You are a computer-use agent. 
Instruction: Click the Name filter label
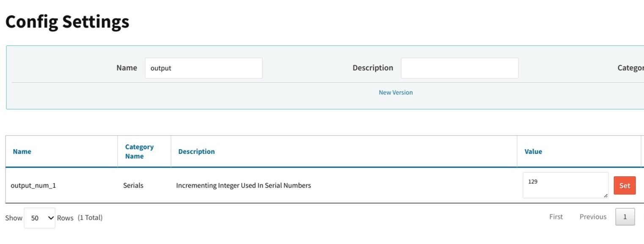(x=127, y=68)
